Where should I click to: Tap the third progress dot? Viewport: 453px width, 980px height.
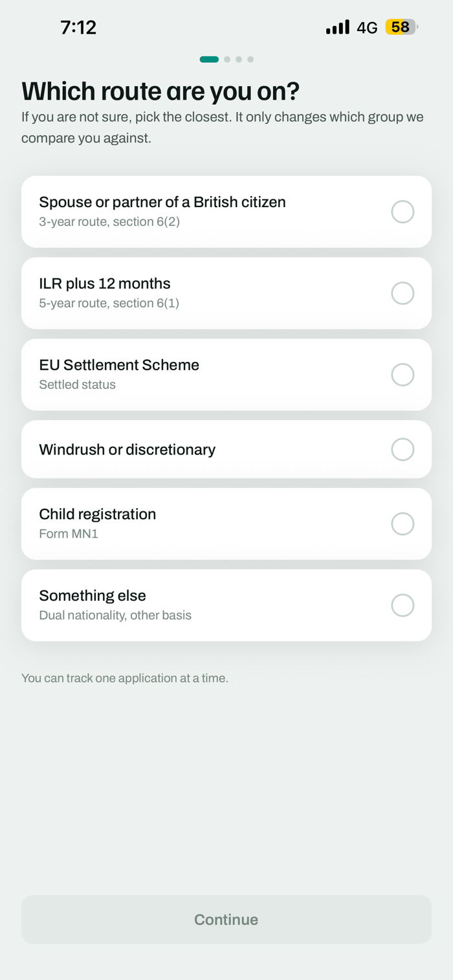[x=239, y=60]
